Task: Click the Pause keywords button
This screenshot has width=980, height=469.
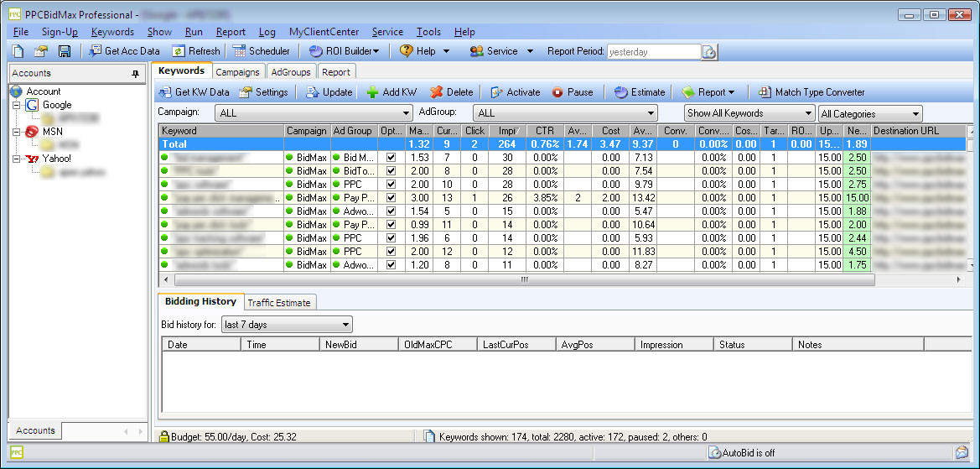Action: 573,92
